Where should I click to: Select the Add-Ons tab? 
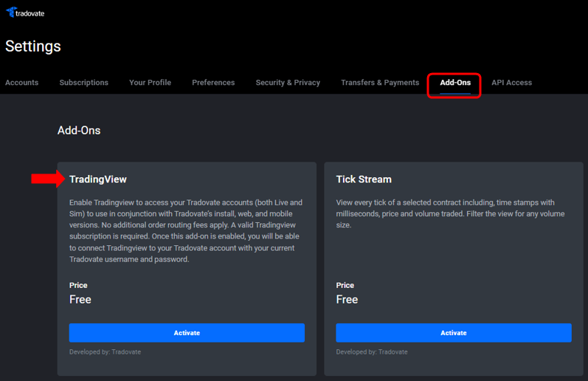pyautogui.click(x=455, y=83)
